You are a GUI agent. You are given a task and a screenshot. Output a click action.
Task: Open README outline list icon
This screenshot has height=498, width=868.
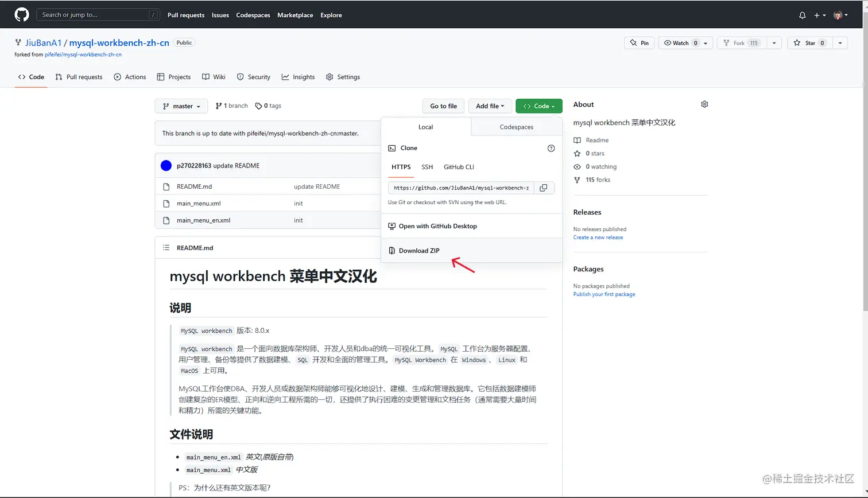(166, 248)
